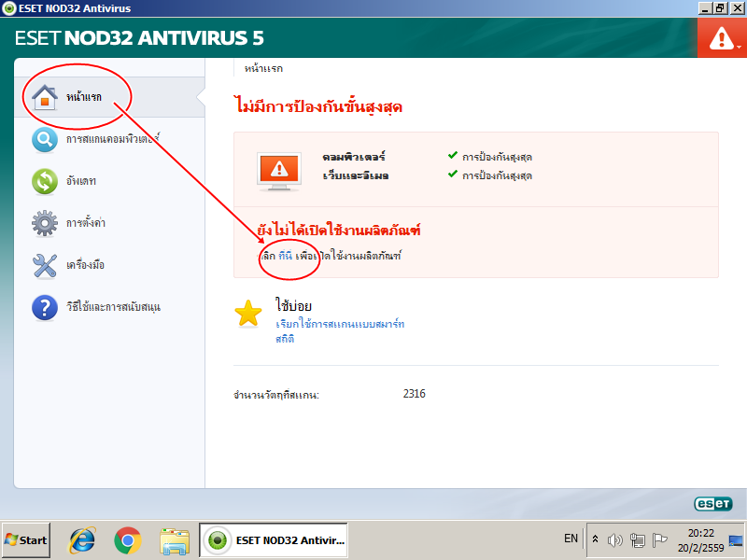The height and width of the screenshot is (560, 747).
Task: Click the home icon in the sidebar
Action: [45, 97]
